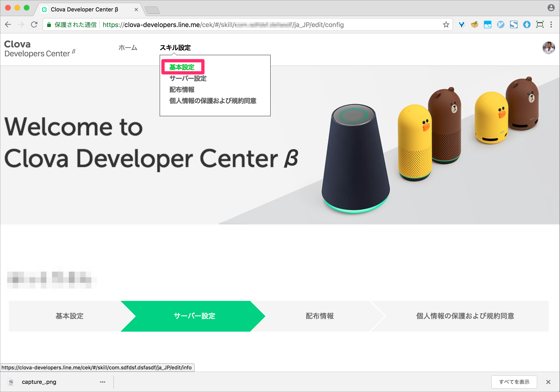This screenshot has height=392, width=560.
Task: Go to the ホーム menu item
Action: (128, 48)
